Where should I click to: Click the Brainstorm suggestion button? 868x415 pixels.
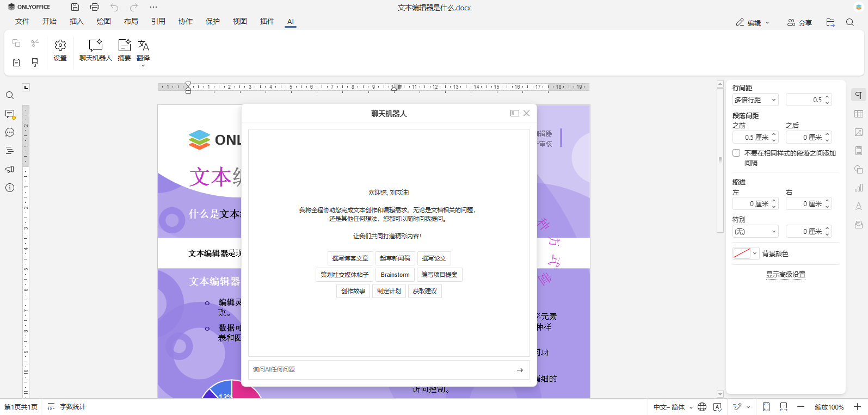[x=395, y=275]
